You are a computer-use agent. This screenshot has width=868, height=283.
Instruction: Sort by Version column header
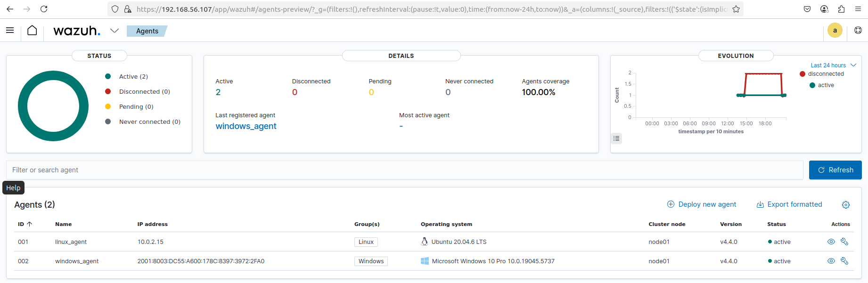point(731,224)
